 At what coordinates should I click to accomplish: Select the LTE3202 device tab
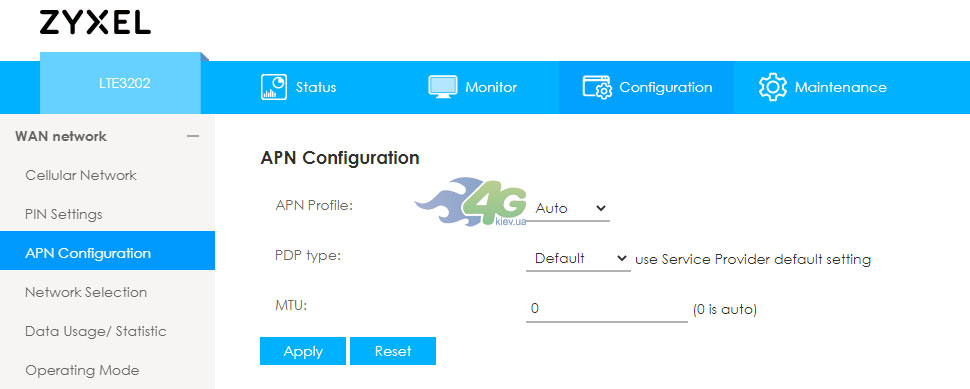tap(121, 83)
